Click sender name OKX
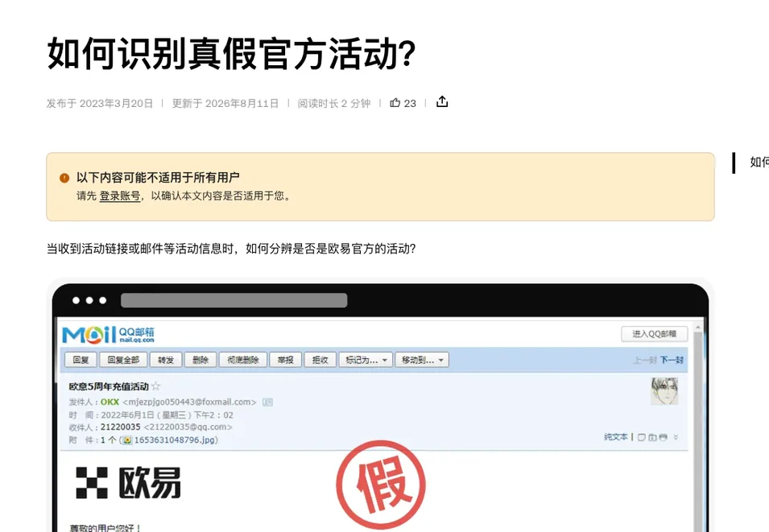This screenshot has width=769, height=532. pyautogui.click(x=110, y=402)
